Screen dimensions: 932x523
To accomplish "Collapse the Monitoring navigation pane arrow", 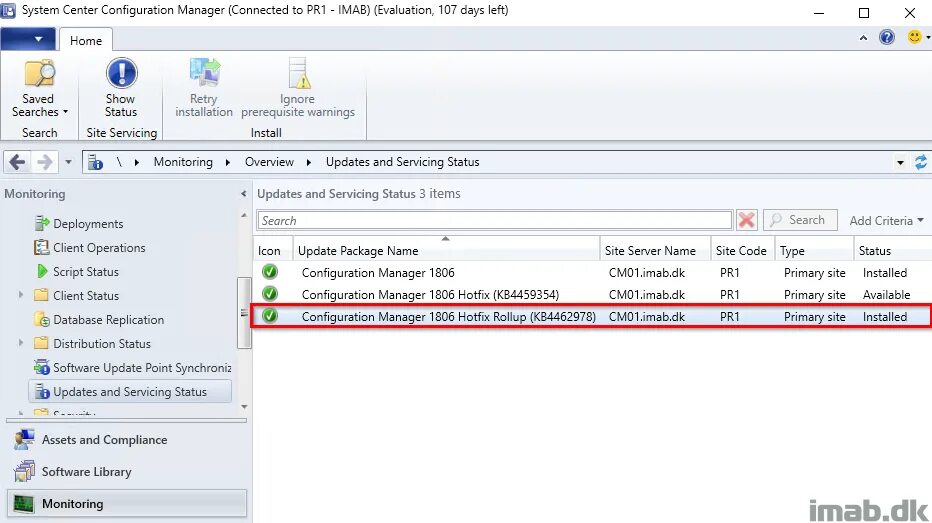I will point(243,194).
